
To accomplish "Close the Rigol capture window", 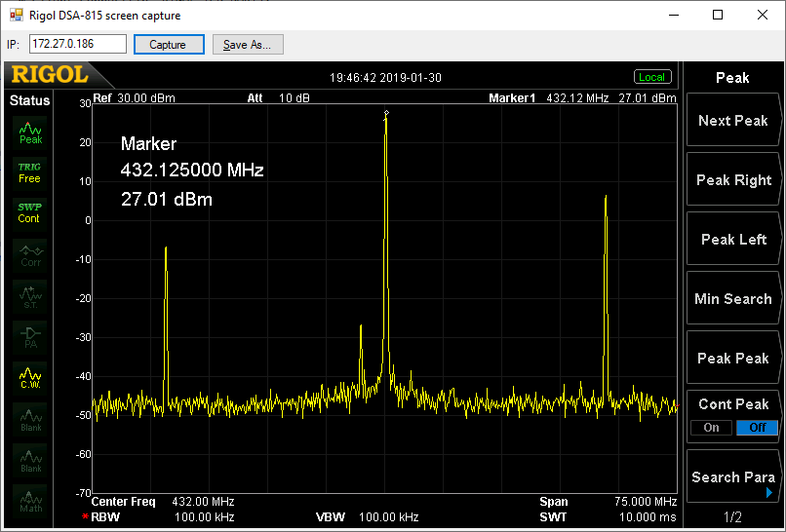I will (763, 15).
